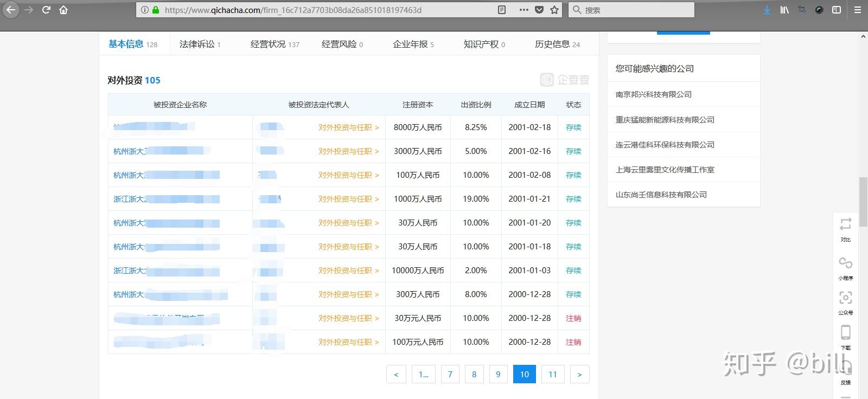Viewport: 868px width, 399px height.
Task: Click the 注销 status in 30万元人民币 row
Action: [x=573, y=318]
